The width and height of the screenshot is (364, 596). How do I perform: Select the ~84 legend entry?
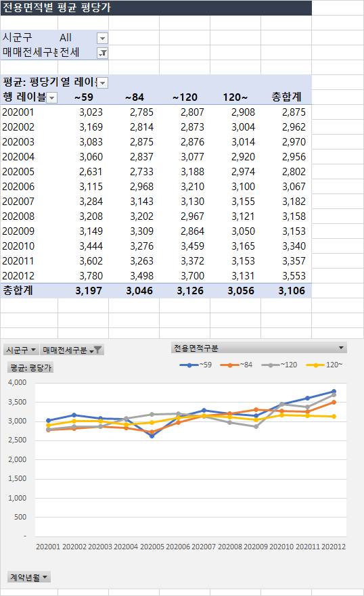click(x=236, y=365)
